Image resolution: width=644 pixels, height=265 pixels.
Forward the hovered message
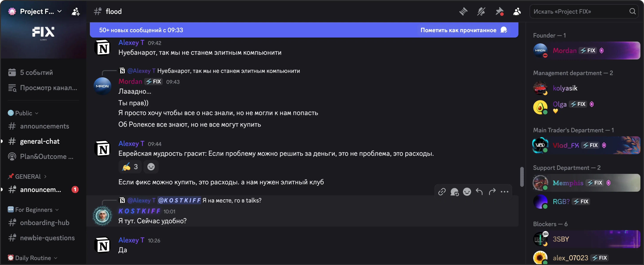(x=492, y=192)
